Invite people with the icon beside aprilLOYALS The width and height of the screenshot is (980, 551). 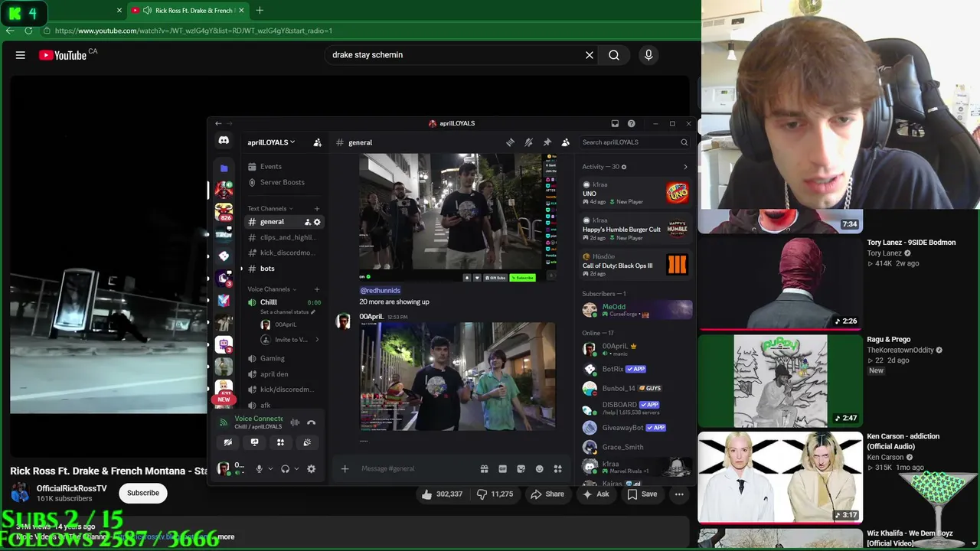(318, 142)
